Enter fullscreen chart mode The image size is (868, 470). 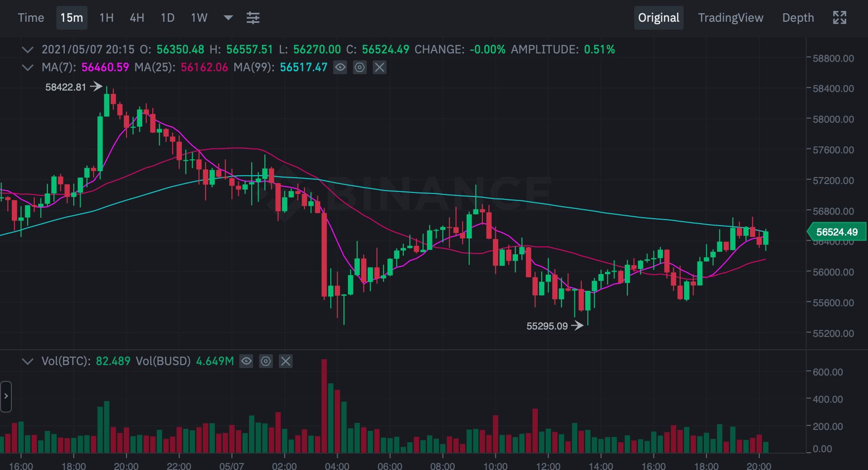click(839, 18)
